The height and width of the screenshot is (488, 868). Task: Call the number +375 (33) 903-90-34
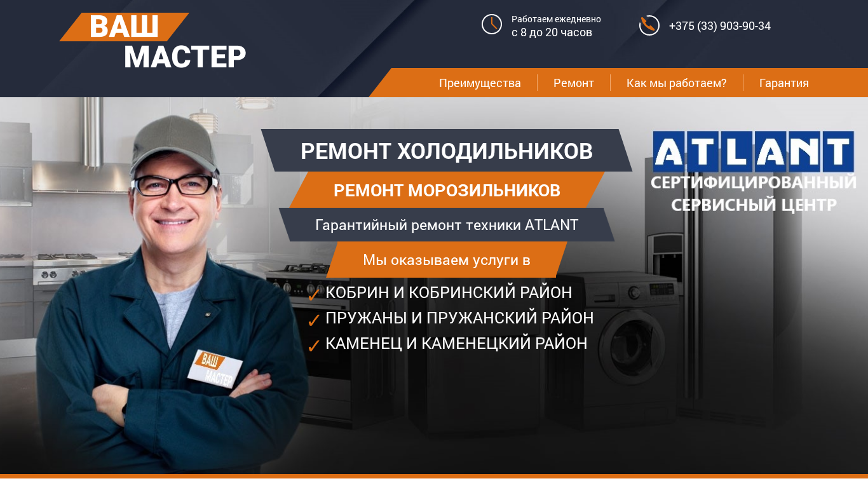pos(719,26)
